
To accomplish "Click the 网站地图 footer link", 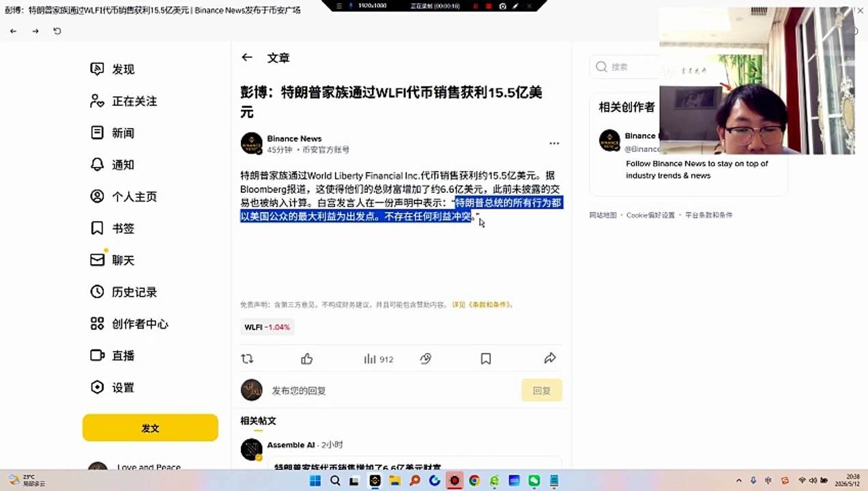I will (603, 215).
